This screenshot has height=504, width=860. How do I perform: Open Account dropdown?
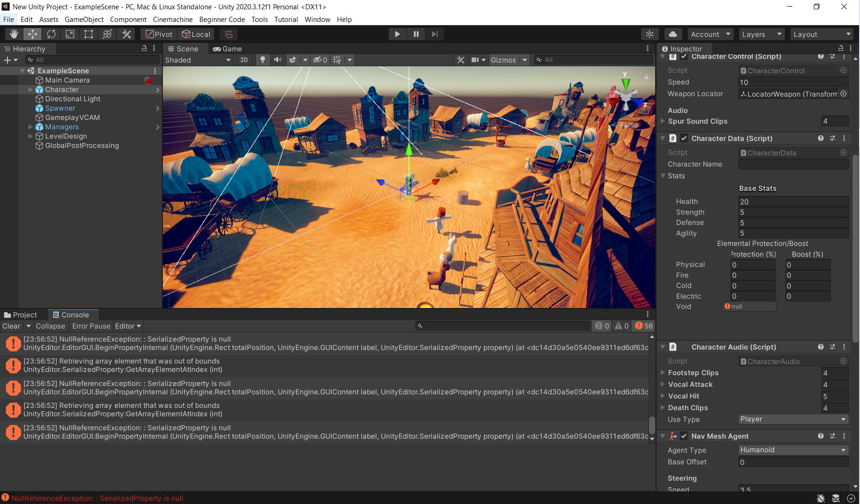tap(710, 34)
